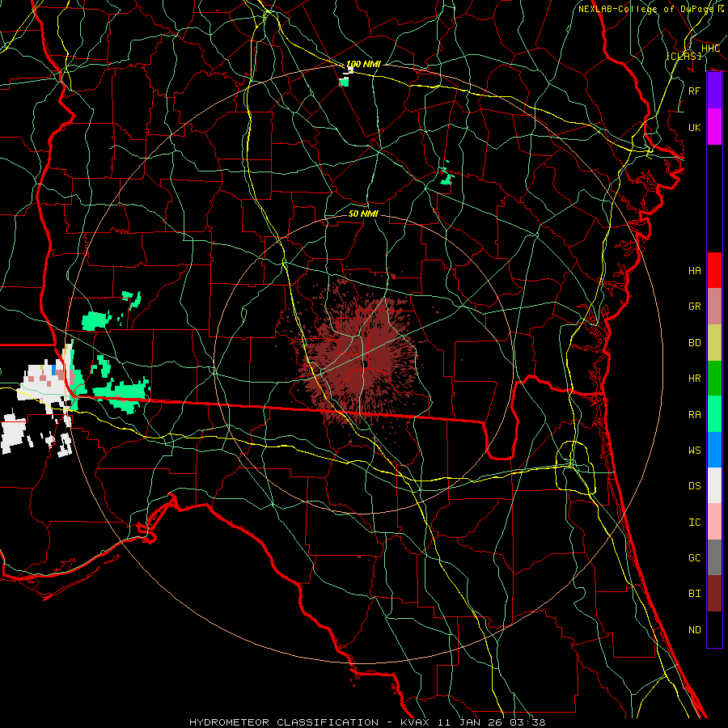728x728 pixels.
Task: Click the GC legend label
Action: click(x=695, y=558)
